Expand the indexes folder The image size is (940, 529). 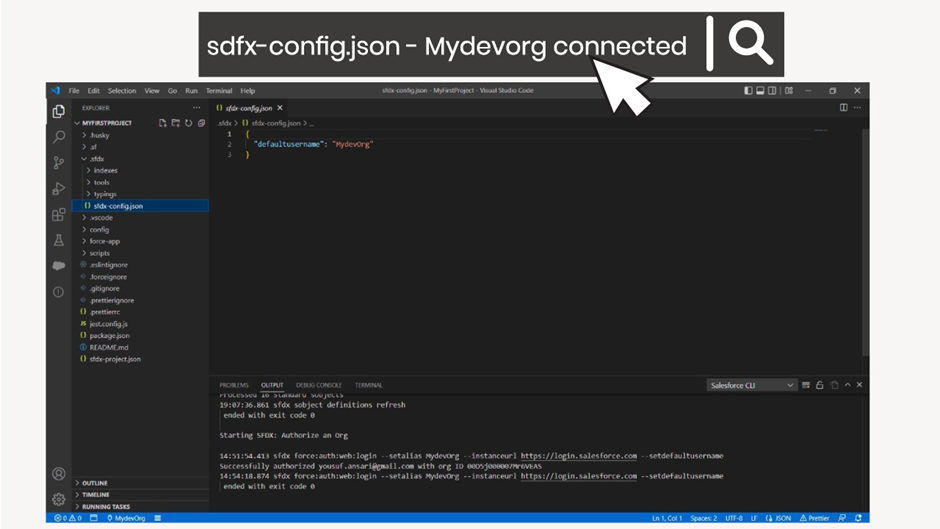coord(140,170)
